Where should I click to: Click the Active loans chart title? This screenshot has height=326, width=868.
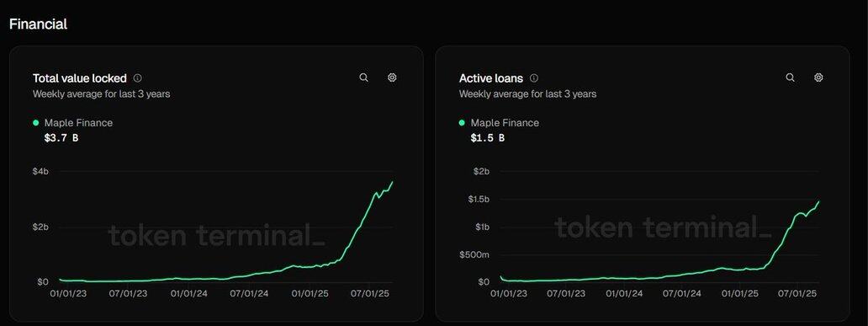pyautogui.click(x=491, y=78)
